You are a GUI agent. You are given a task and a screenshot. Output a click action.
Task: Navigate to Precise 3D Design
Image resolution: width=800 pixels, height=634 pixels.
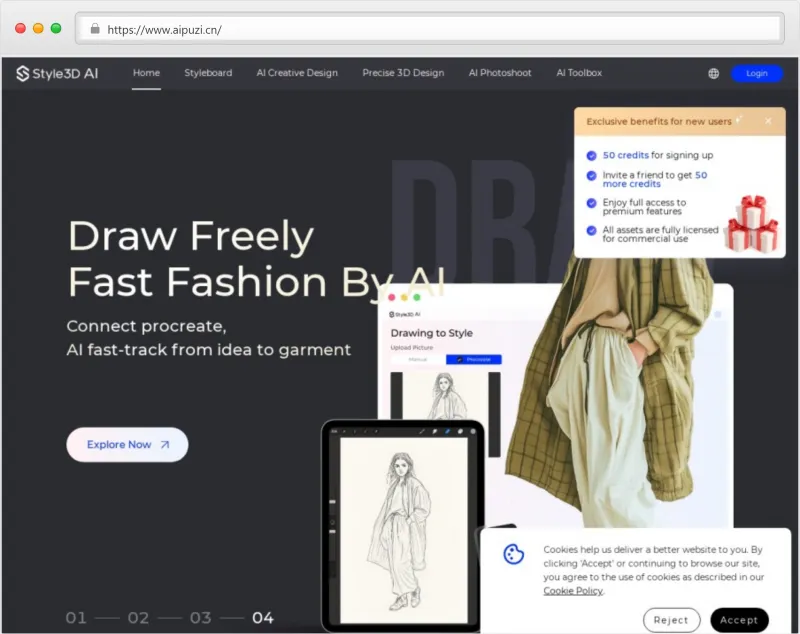403,73
